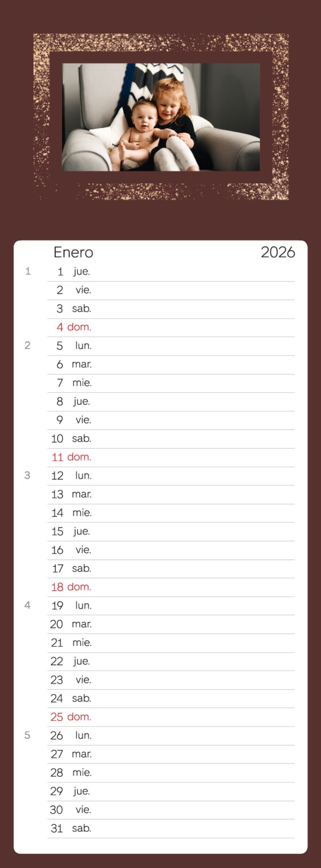Select the row for 22 jue.
The height and width of the screenshot is (868, 321).
pos(171,661)
